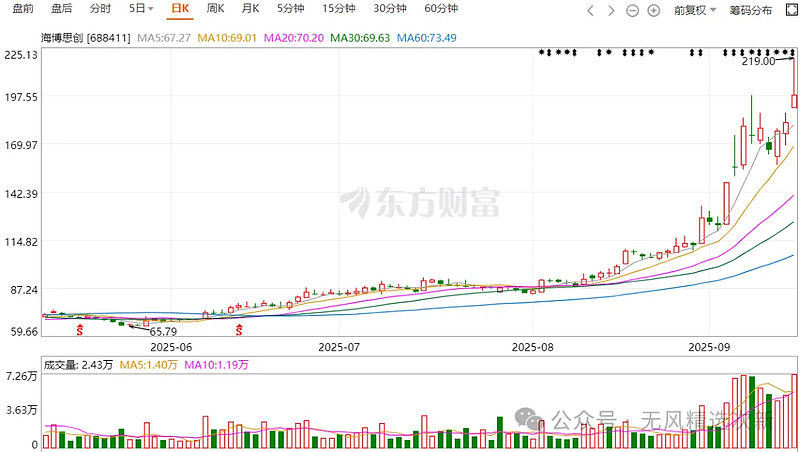Screen dimensions: 800x452
Task: Open the 盘前 pre-market tab
Action: [22, 9]
